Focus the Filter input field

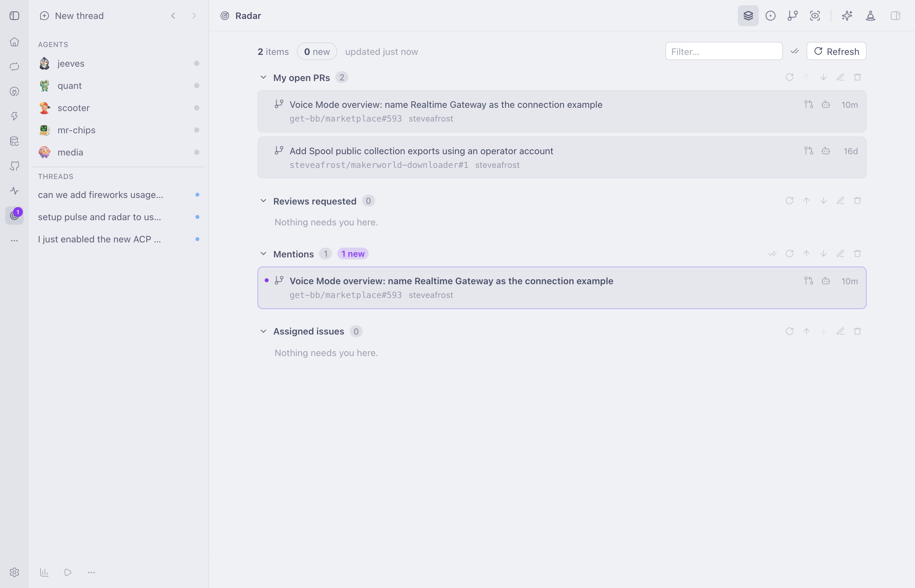724,51
